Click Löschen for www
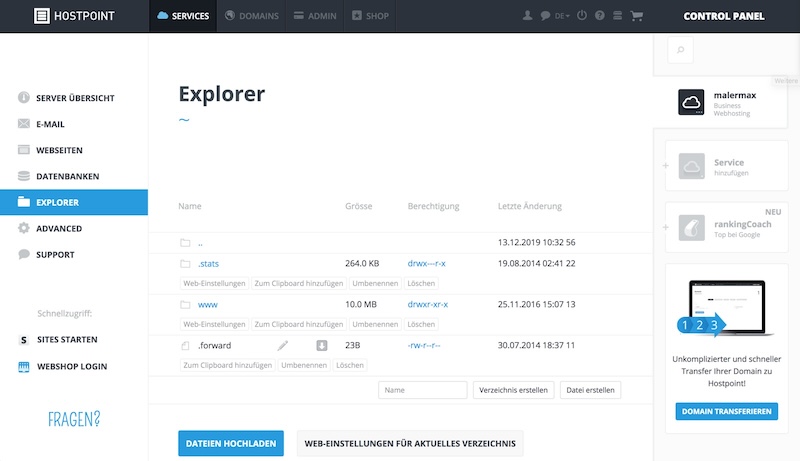 pos(421,324)
